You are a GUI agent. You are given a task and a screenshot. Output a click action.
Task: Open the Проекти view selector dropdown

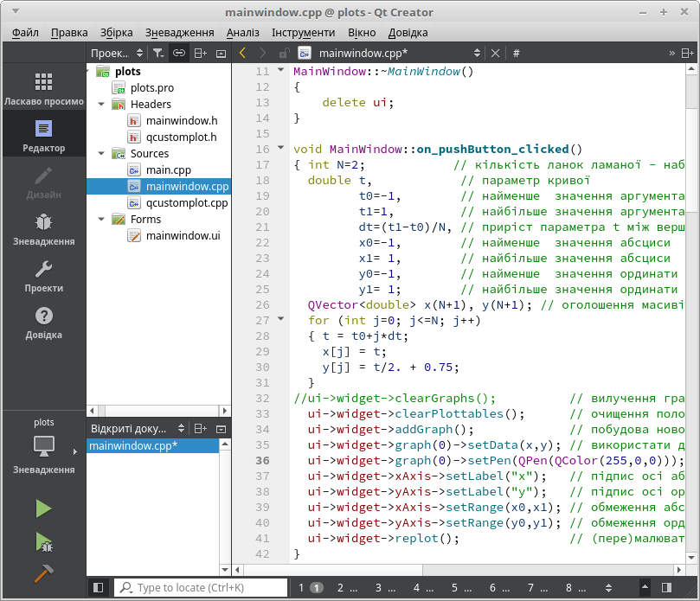click(117, 53)
